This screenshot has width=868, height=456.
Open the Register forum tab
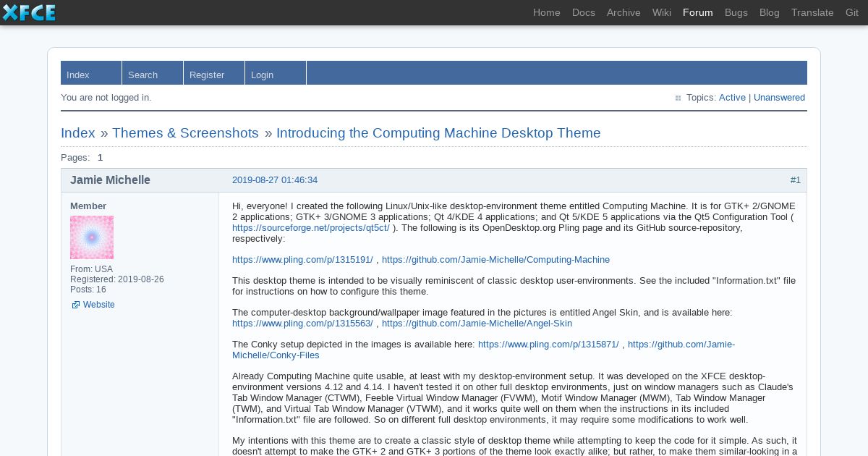(214, 73)
